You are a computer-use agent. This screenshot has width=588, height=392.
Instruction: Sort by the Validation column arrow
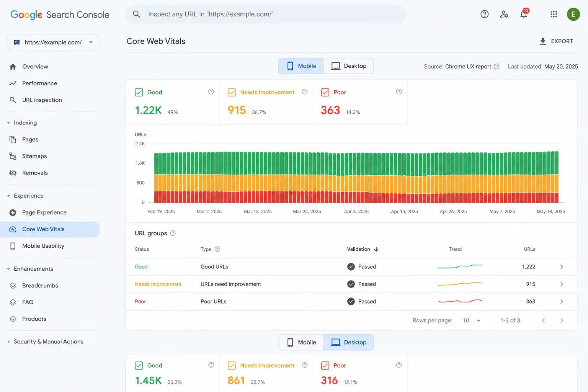pyautogui.click(x=376, y=249)
